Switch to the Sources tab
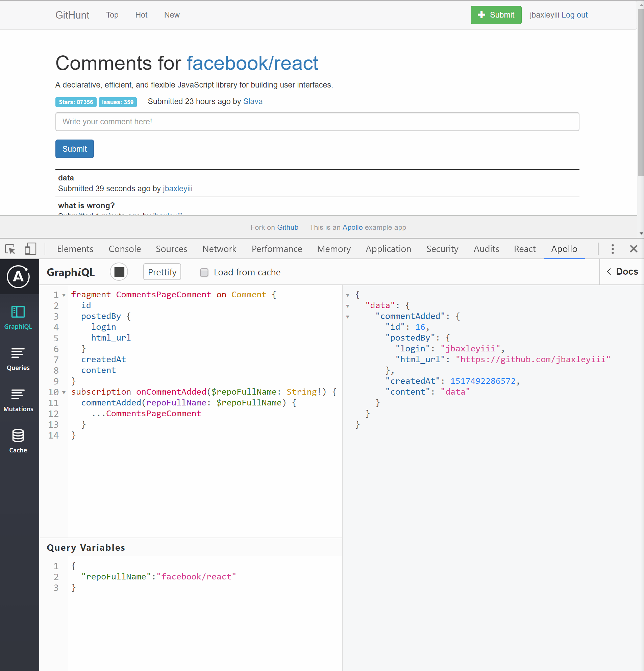 click(x=171, y=249)
